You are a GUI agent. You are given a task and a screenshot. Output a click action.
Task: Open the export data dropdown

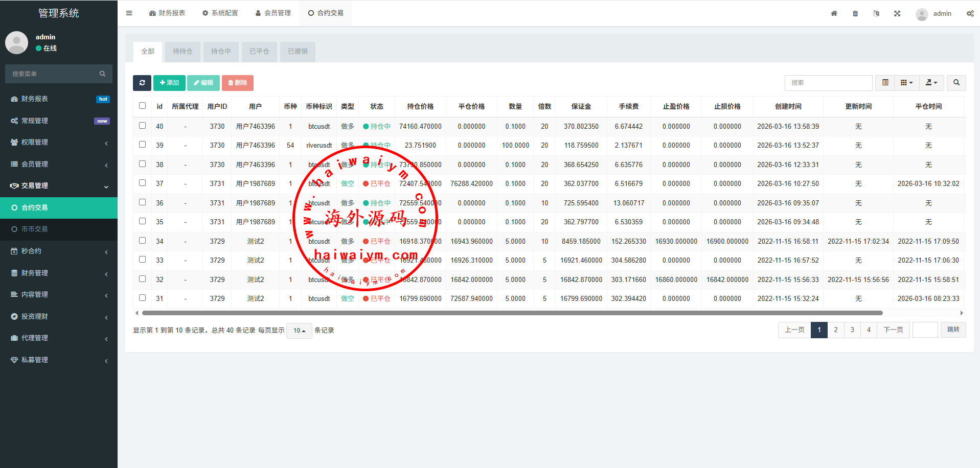tap(931, 83)
